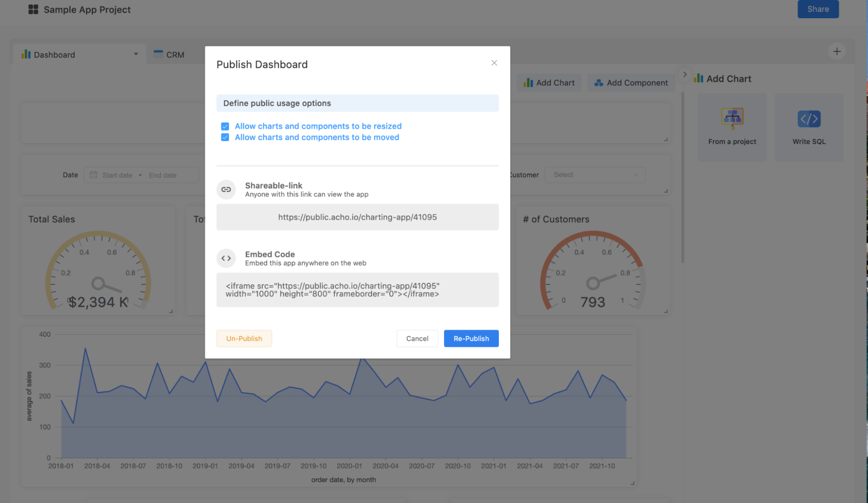Click the Un-Publish button

click(244, 339)
